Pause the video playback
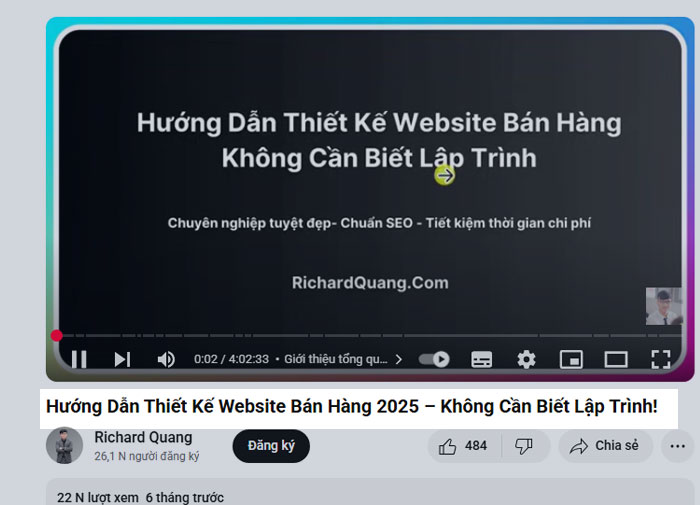Screen dimensions: 700x505 [x=79, y=359]
